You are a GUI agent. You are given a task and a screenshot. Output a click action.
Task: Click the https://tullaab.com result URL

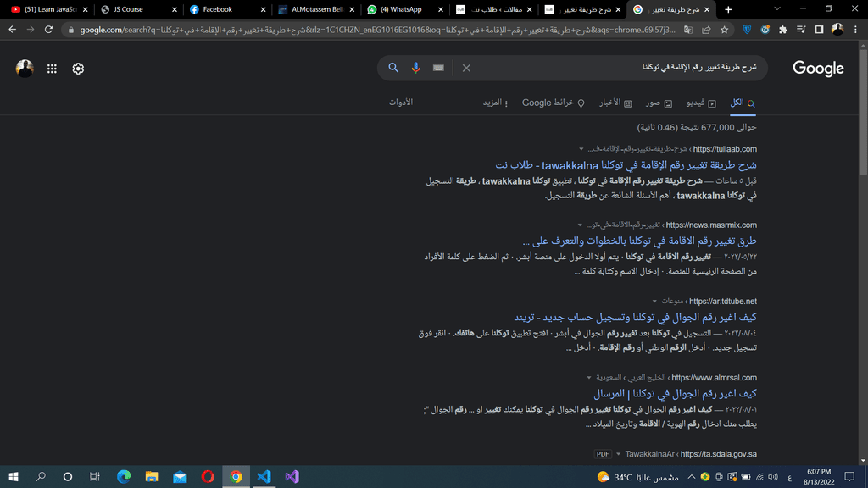click(x=725, y=149)
